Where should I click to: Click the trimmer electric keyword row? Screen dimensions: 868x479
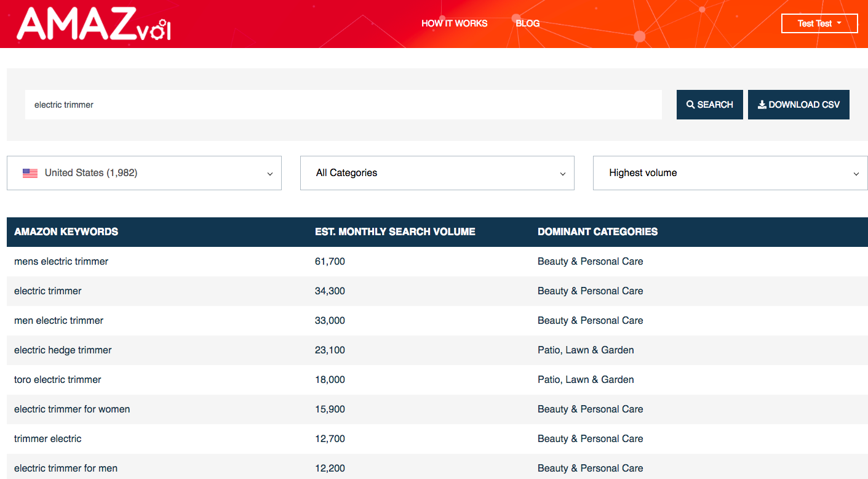[x=48, y=439]
